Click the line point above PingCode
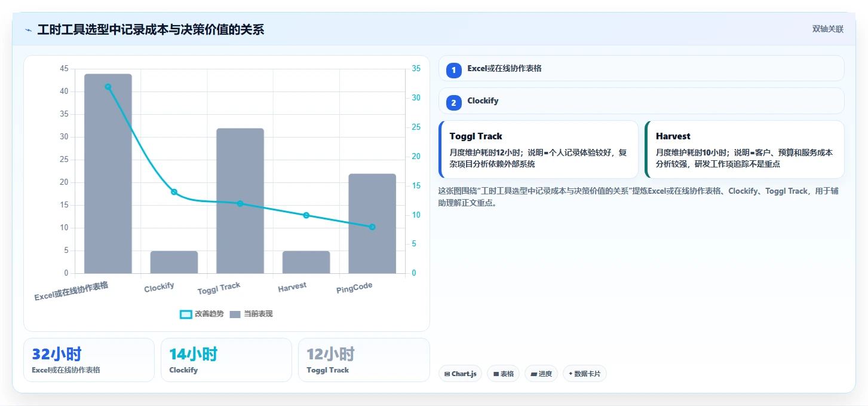Image resolution: width=868 pixels, height=406 pixels. pyautogui.click(x=372, y=227)
